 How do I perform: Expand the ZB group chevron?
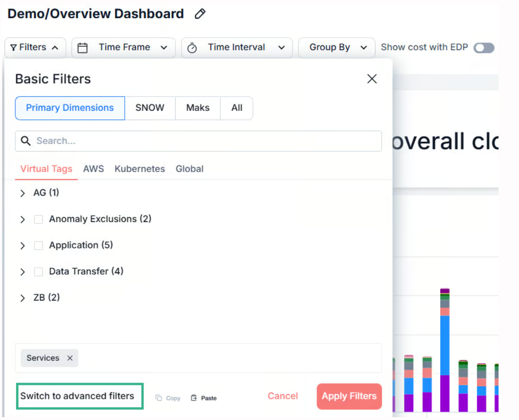coord(23,298)
